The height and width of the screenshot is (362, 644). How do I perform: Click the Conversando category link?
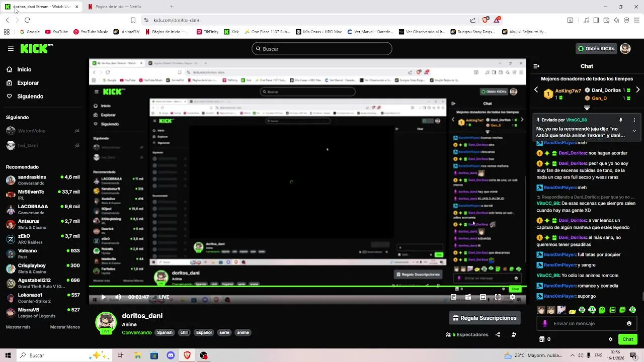[137, 332]
